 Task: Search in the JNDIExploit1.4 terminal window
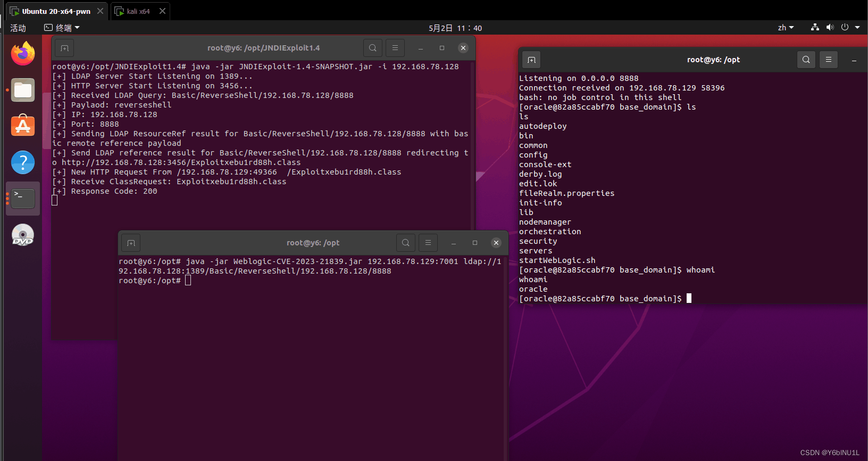click(373, 48)
